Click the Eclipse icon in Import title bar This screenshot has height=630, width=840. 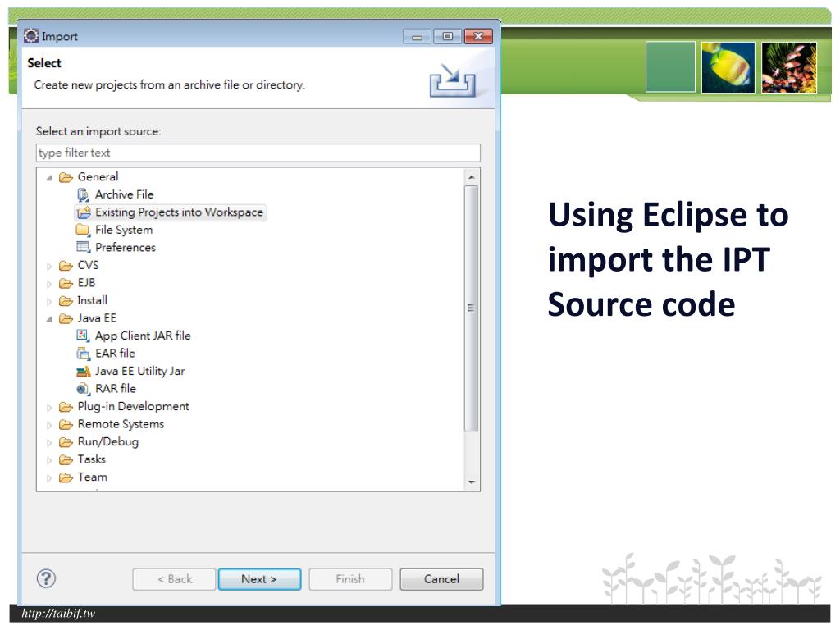point(31,36)
